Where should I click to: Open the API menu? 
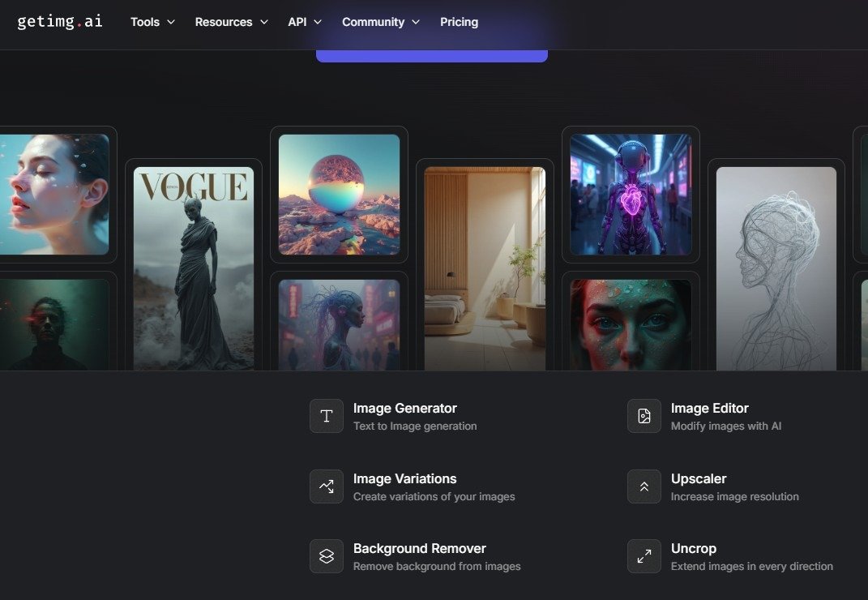coord(305,22)
